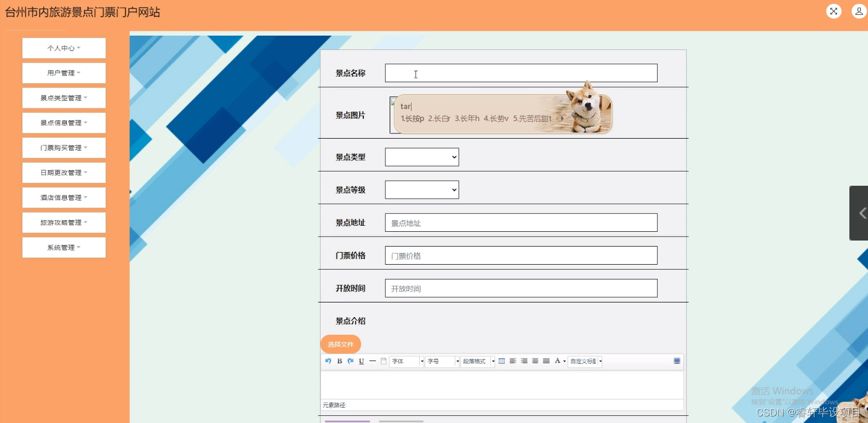868x423 pixels.
Task: Open the 段落格式 paragraph format dropdown
Action: pyautogui.click(x=478, y=361)
